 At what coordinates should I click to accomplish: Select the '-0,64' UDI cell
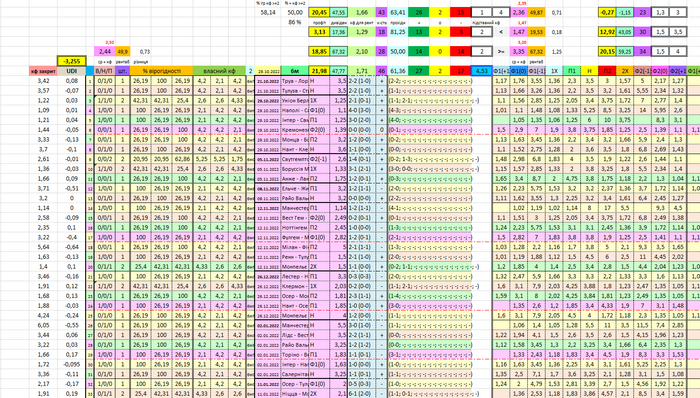tap(71, 247)
